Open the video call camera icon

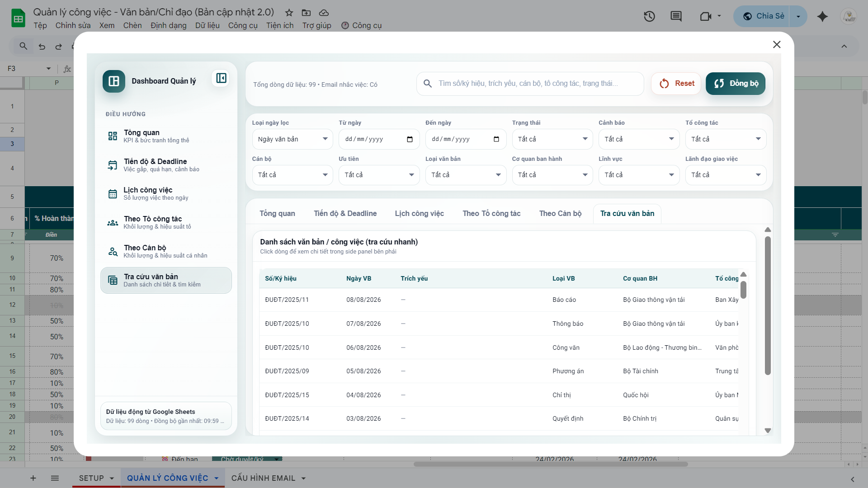tap(705, 17)
